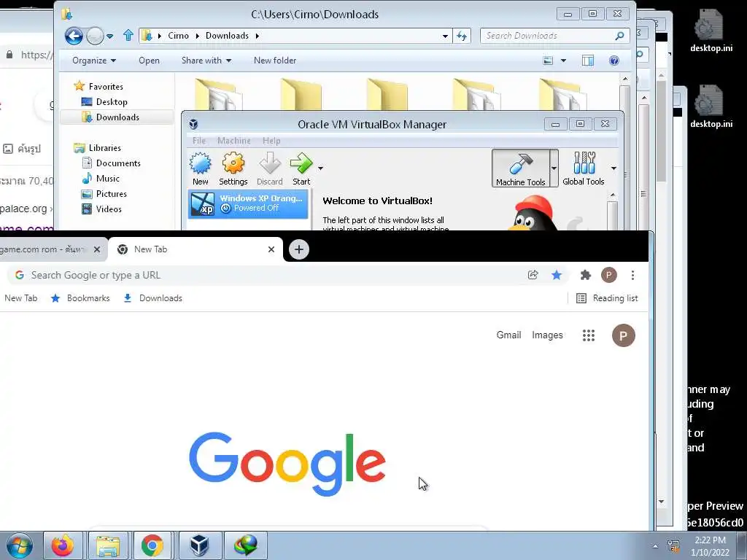Open Pictures library in sidebar

tap(104, 194)
